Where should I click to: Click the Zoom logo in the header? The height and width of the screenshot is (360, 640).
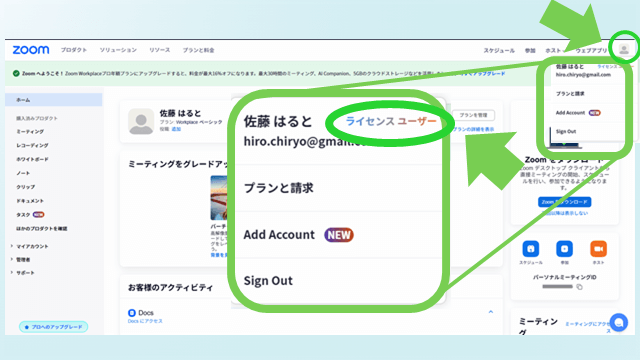coord(31,50)
